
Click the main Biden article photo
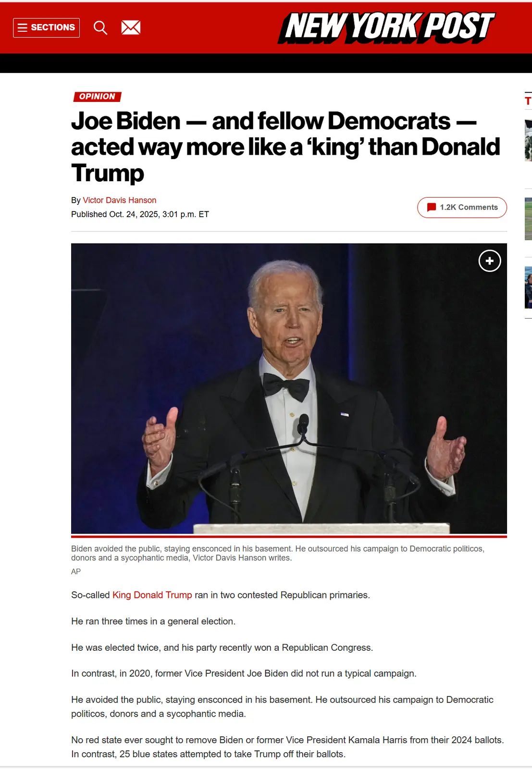(x=289, y=388)
